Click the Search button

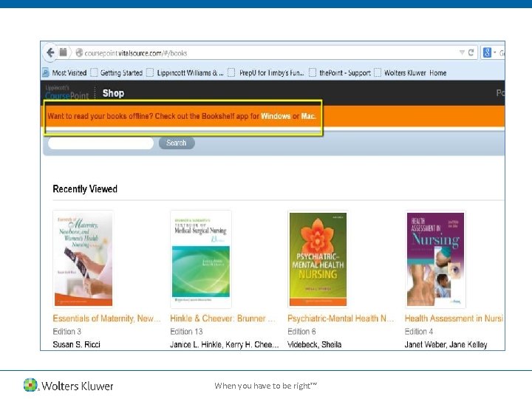click(x=177, y=143)
